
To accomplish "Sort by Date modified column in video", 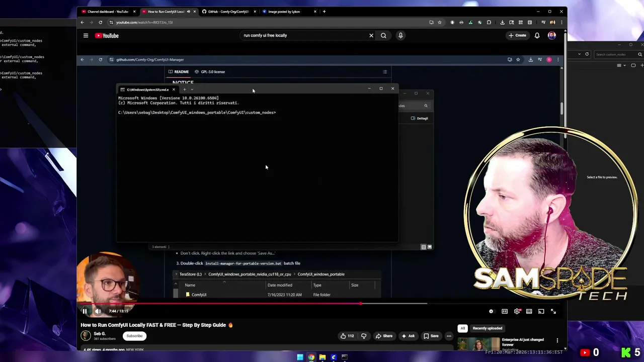I will 280,285.
